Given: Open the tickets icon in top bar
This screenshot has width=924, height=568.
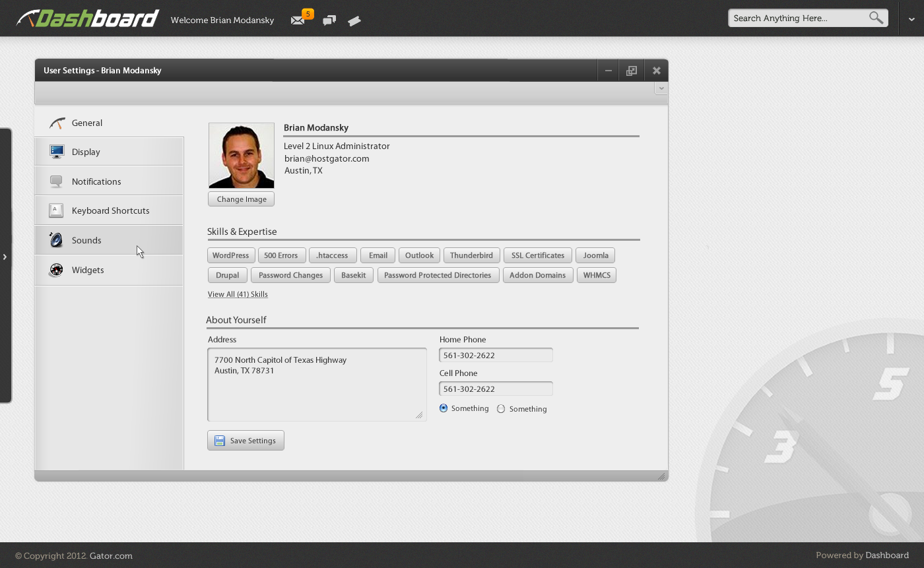Looking at the screenshot, I should (x=354, y=21).
